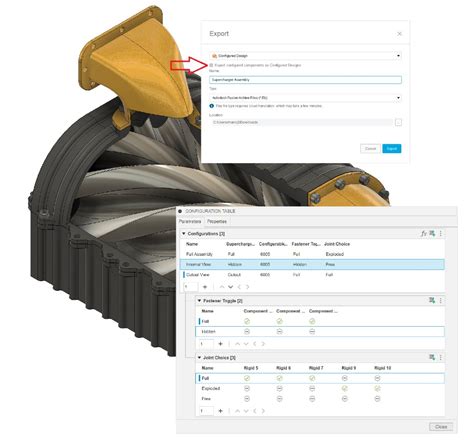Switch to the Parameters tab

pos(190,221)
